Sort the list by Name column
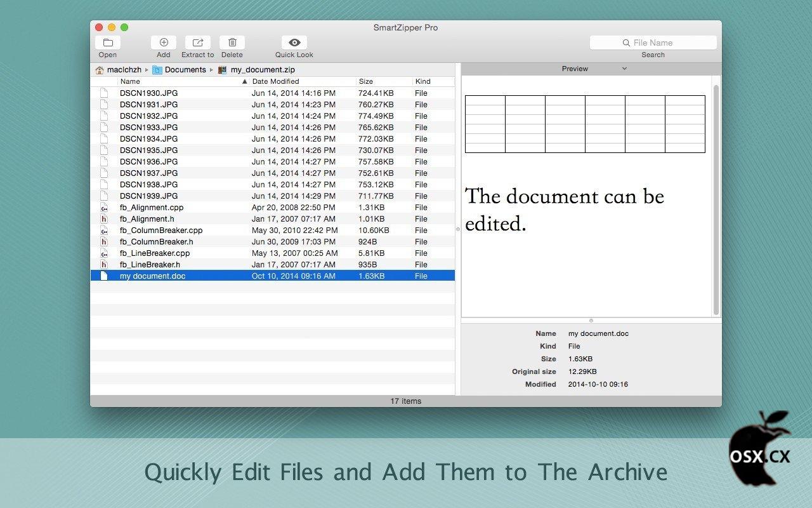Image resolution: width=812 pixels, height=508 pixels. 183,81
